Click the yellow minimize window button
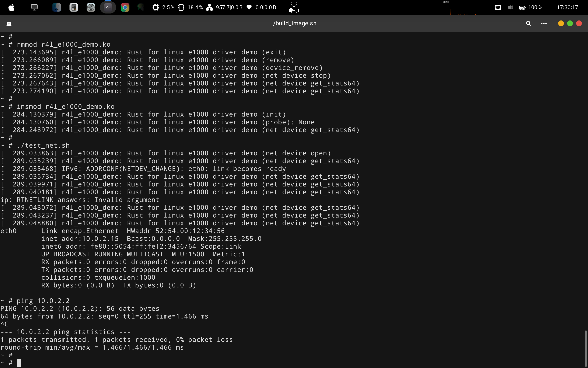588x368 pixels. [x=561, y=23]
